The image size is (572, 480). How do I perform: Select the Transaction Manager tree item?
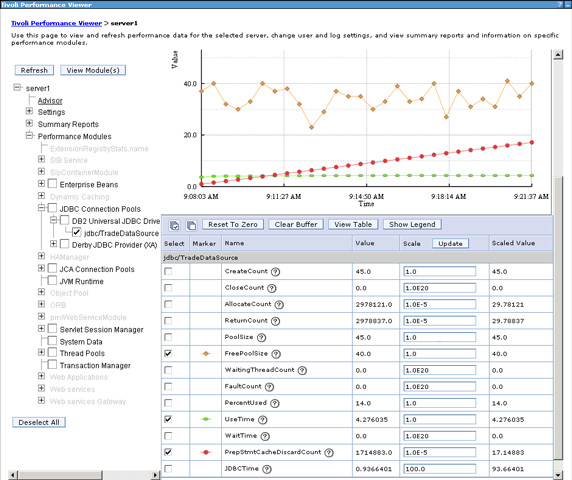pos(95,365)
